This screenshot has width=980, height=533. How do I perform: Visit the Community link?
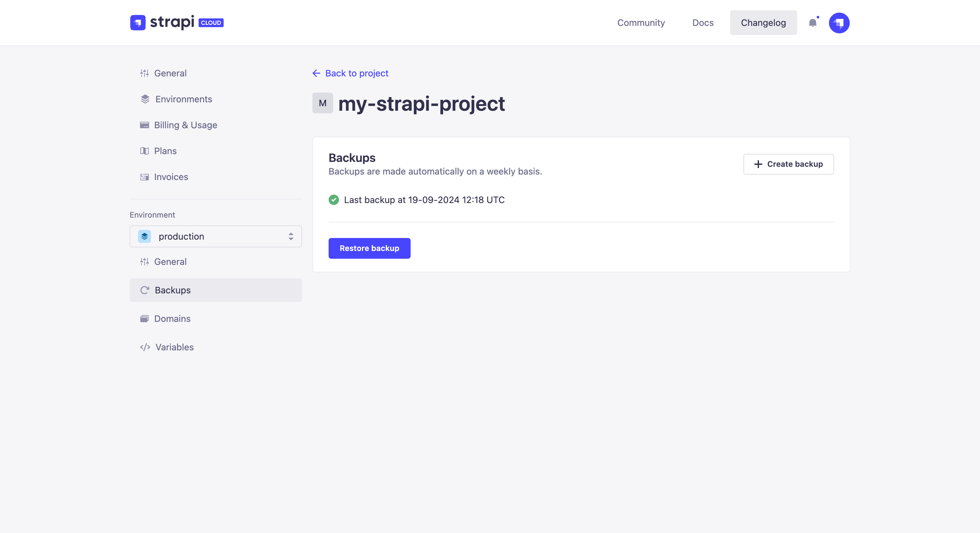pyautogui.click(x=641, y=23)
